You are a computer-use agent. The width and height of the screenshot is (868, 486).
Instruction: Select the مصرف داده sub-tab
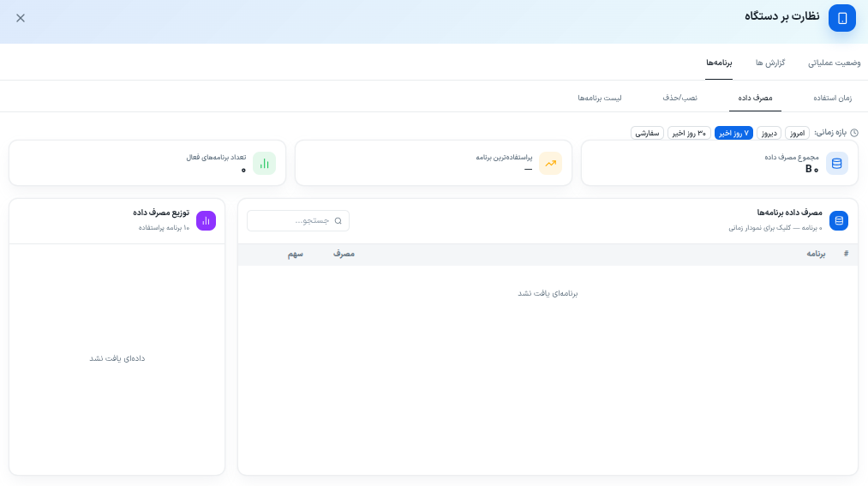tap(755, 98)
